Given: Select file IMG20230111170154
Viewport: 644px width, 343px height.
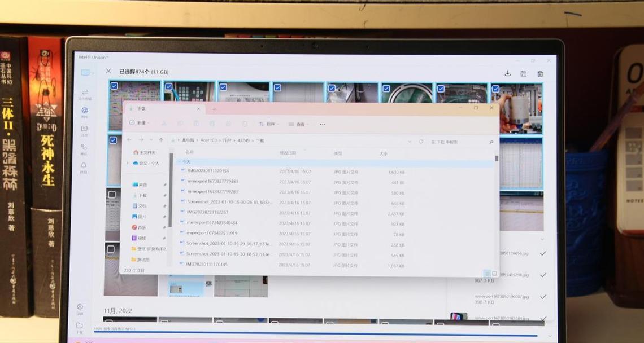Looking at the screenshot, I should 208,171.
